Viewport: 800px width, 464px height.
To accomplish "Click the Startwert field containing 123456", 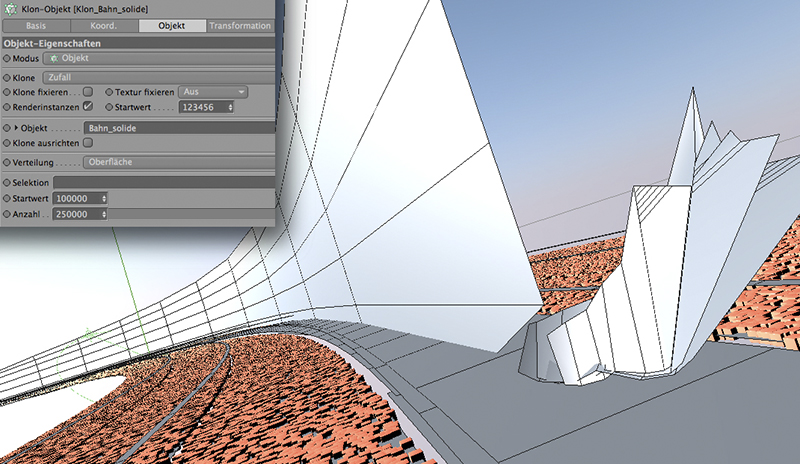I will [203, 107].
